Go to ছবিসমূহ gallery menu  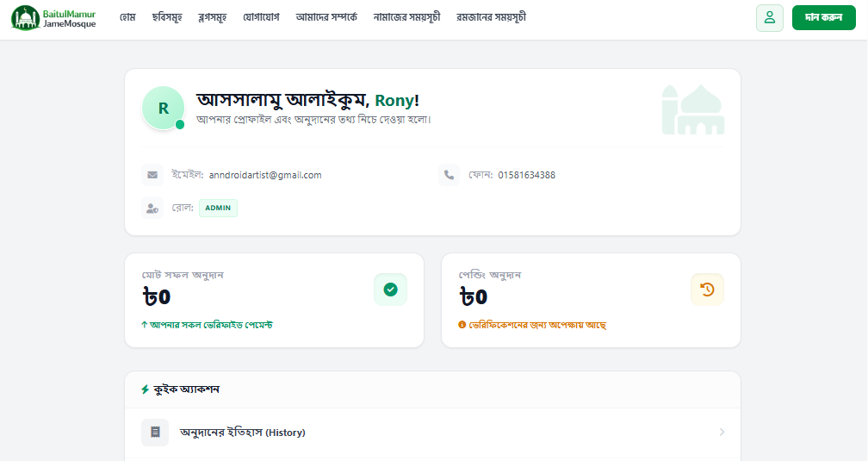(x=165, y=17)
